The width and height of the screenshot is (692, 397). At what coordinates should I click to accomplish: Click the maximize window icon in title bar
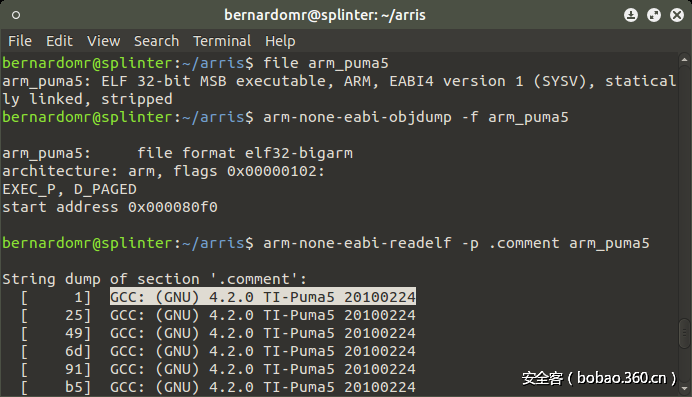(x=654, y=15)
